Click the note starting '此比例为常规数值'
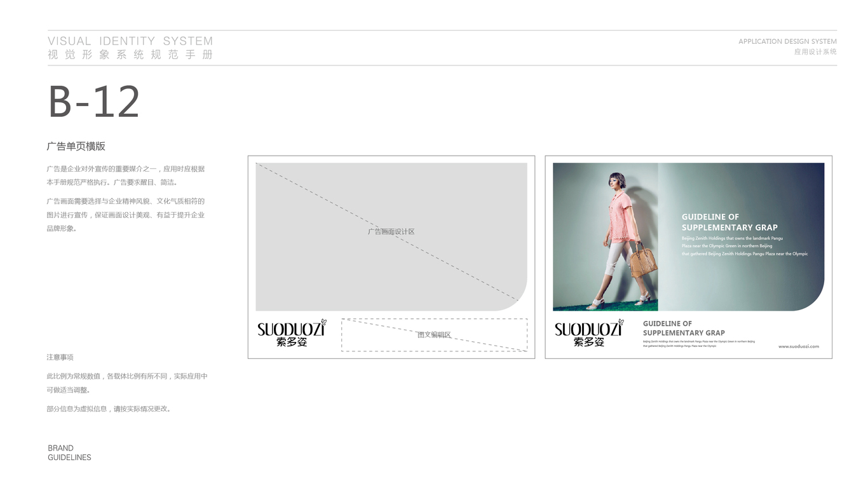The image size is (868, 488). (127, 383)
